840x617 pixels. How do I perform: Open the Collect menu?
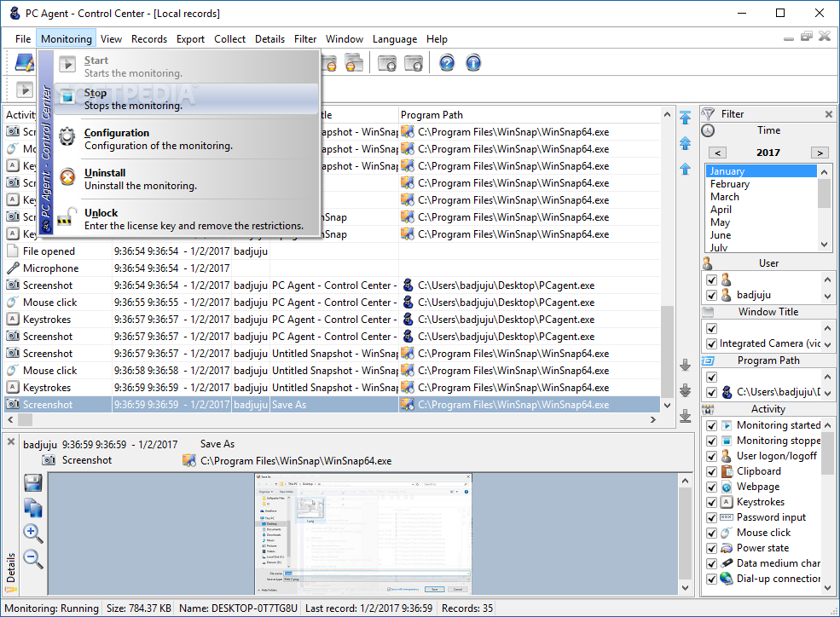tap(229, 39)
